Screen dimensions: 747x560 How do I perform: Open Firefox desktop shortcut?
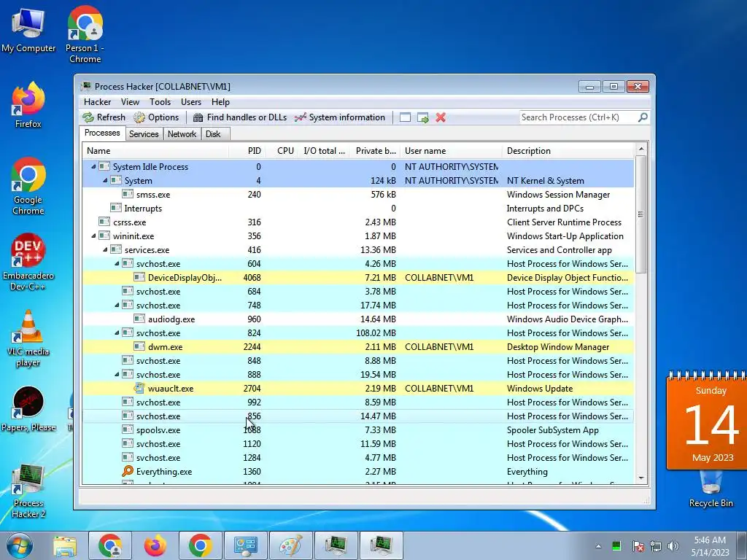tap(28, 105)
